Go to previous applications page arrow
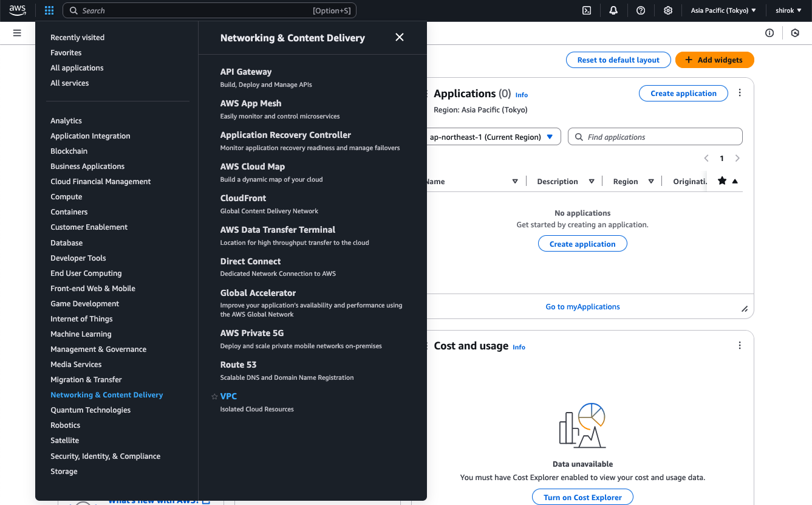 706,158
